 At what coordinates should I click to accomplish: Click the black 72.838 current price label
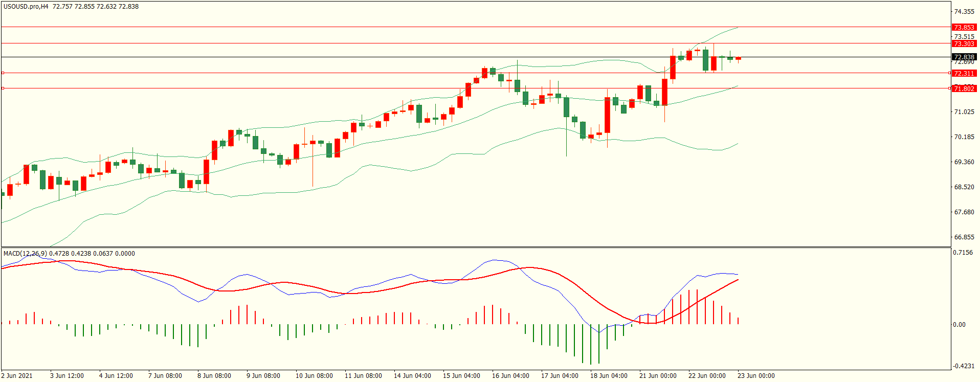pos(964,57)
